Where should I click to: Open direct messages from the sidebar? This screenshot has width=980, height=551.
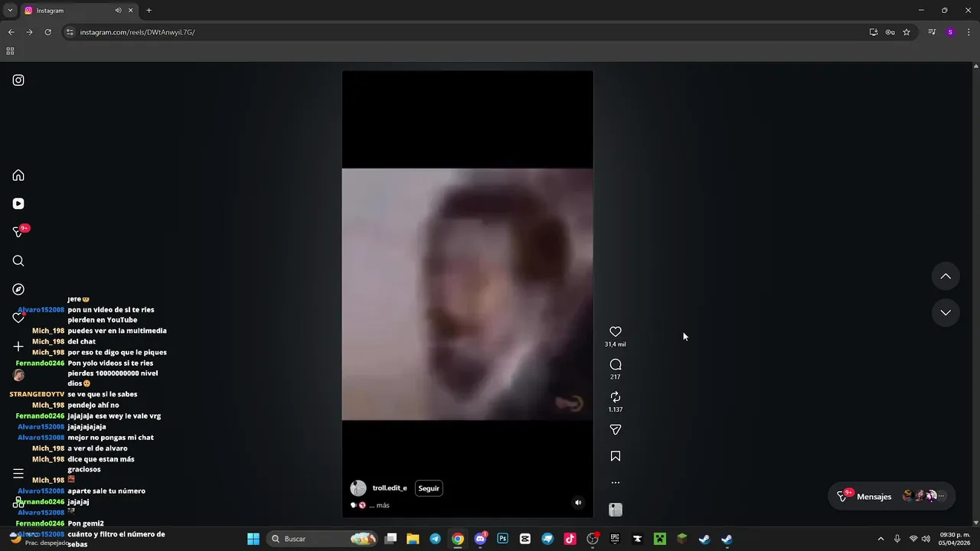18,232
